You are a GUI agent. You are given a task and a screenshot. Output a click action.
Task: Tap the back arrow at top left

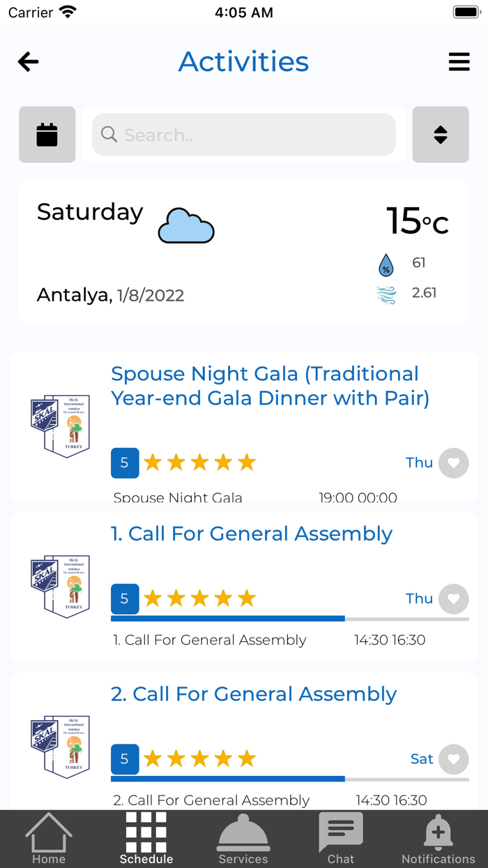[x=28, y=61]
